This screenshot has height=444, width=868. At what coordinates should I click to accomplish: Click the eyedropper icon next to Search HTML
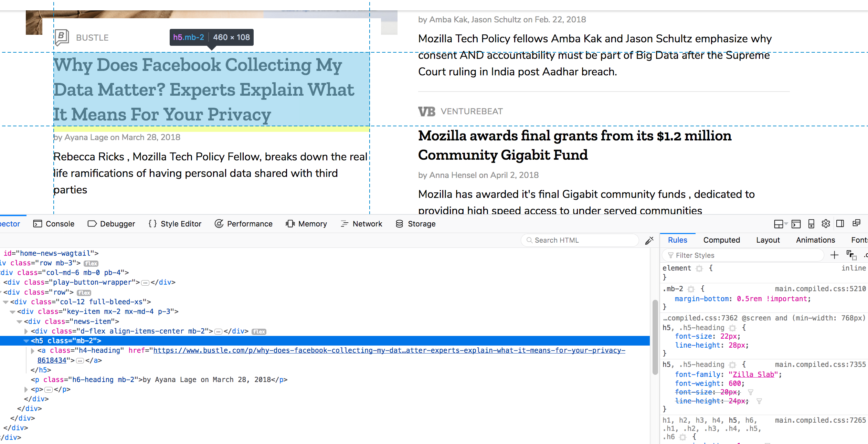tap(649, 240)
